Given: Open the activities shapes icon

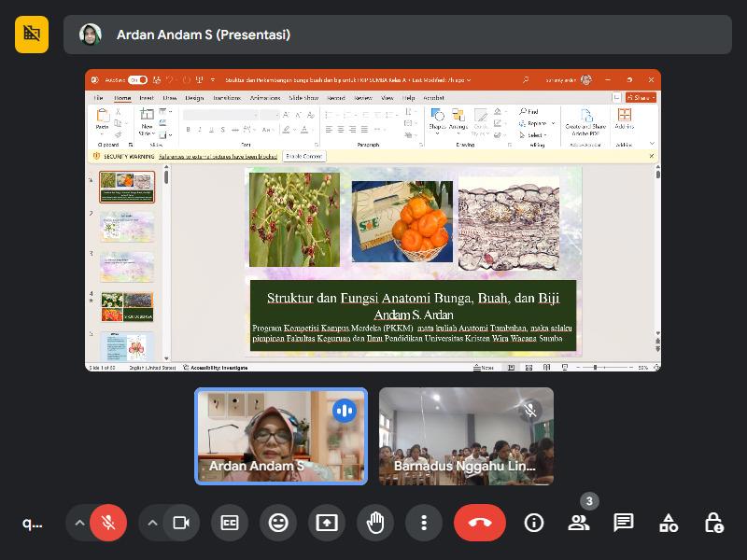Looking at the screenshot, I should (669, 523).
